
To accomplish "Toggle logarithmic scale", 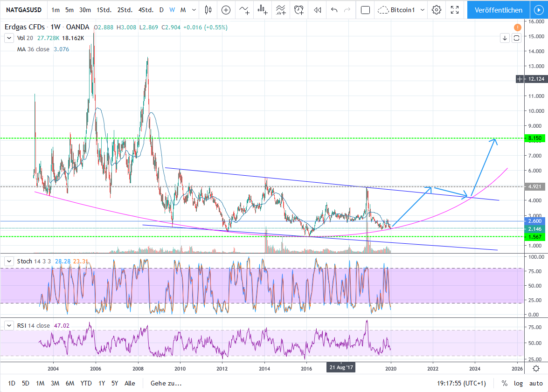I will 518,383.
